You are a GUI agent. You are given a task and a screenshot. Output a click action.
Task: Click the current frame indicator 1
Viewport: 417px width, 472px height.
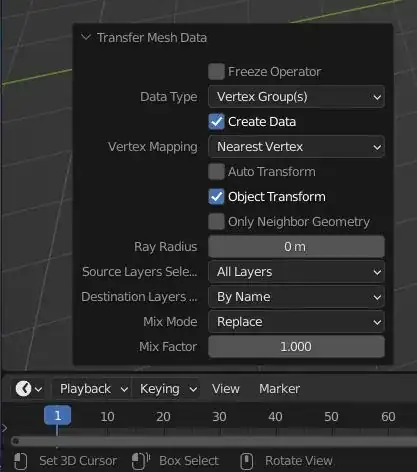click(58, 415)
